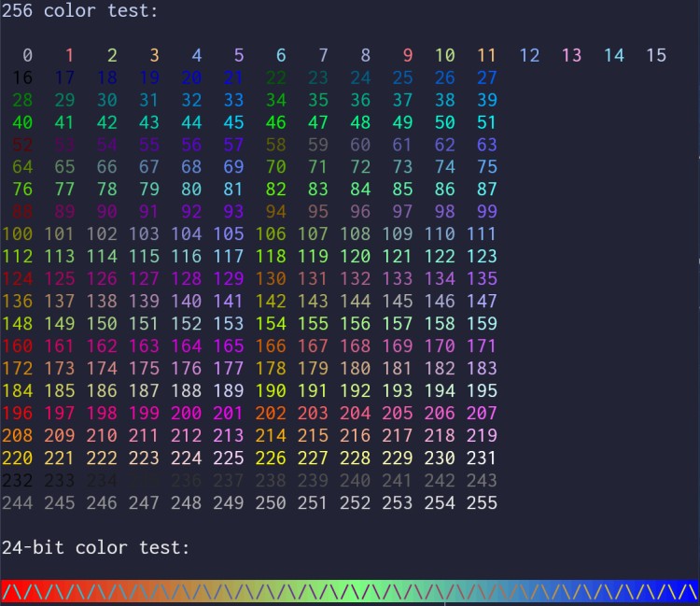Click the number 111

[482, 234]
